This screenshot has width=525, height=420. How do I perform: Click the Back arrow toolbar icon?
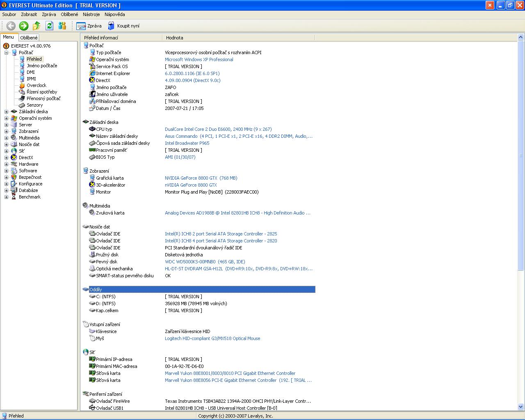click(11, 26)
